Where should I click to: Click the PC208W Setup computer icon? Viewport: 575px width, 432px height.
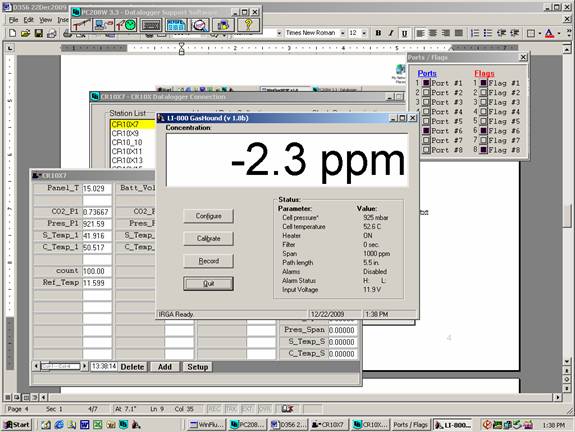click(104, 25)
